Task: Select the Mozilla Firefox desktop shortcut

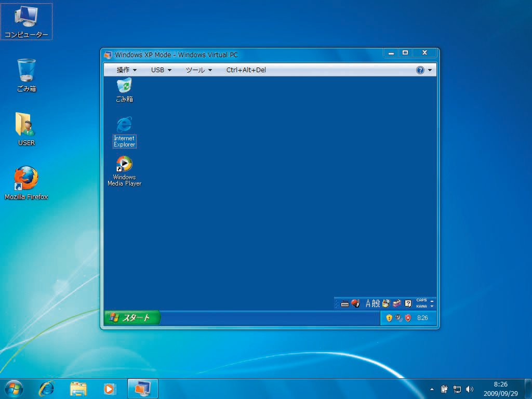Action: tap(26, 182)
